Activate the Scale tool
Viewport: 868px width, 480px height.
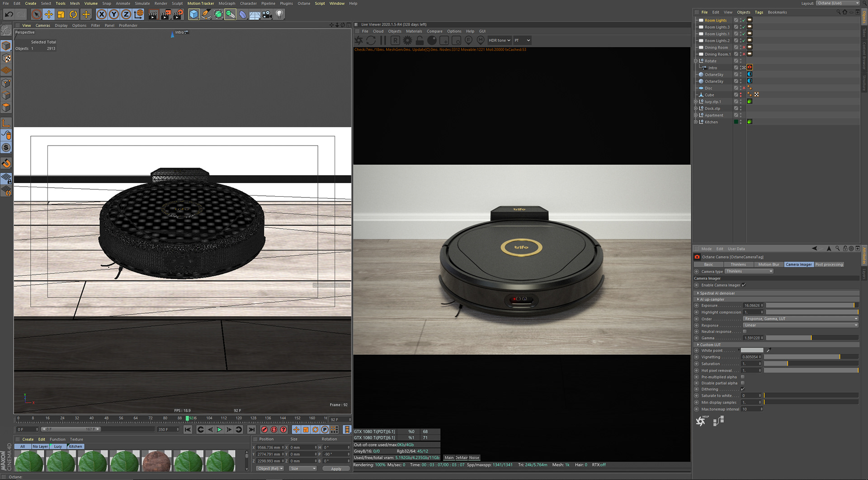61,14
